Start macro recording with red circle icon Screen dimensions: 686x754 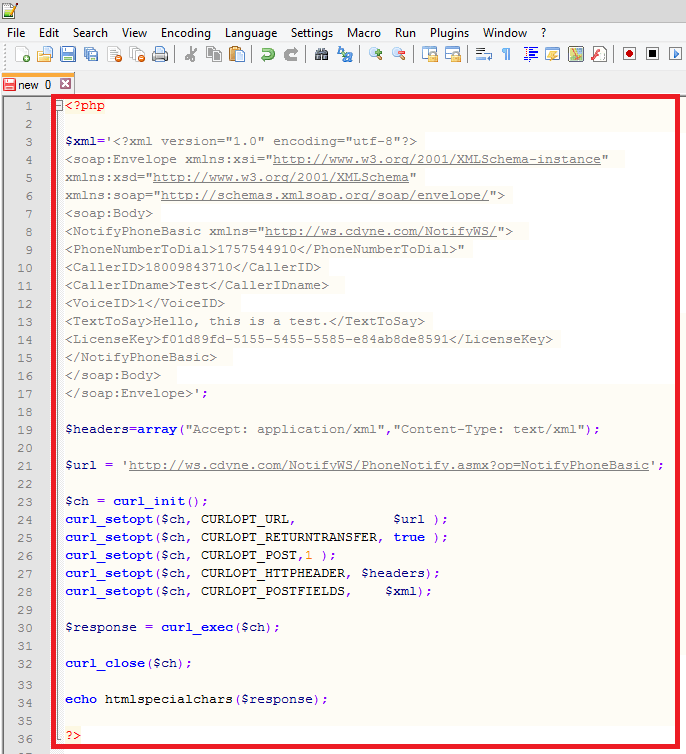[x=630, y=54]
